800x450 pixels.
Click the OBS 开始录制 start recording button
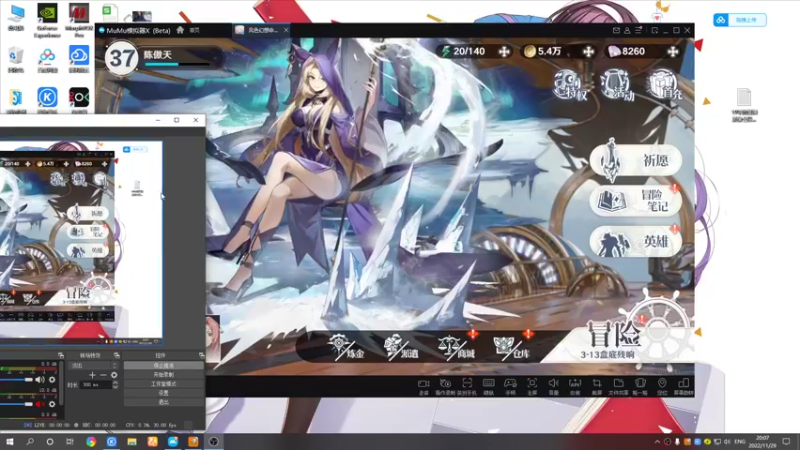[x=163, y=374]
